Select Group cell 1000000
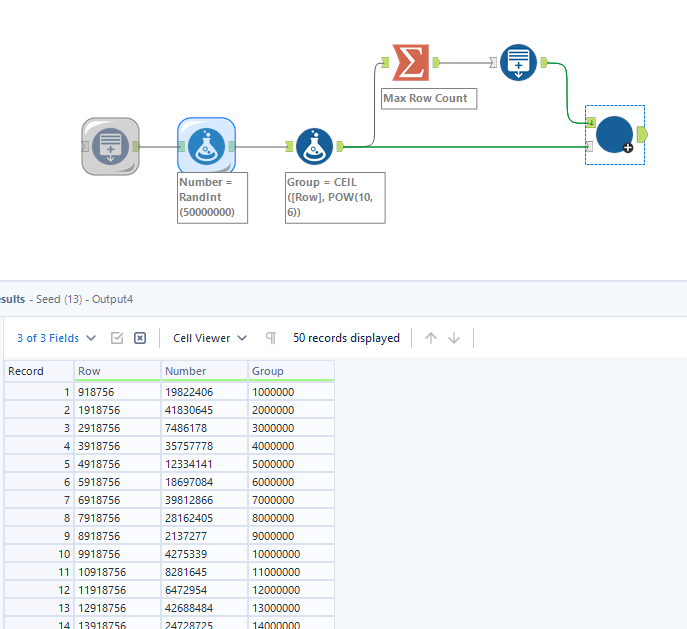 [291, 392]
